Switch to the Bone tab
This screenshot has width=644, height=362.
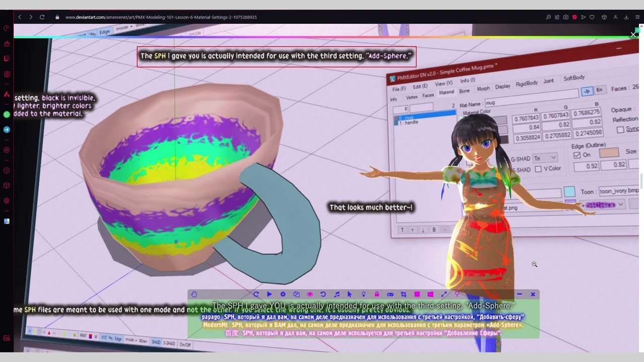tap(464, 91)
